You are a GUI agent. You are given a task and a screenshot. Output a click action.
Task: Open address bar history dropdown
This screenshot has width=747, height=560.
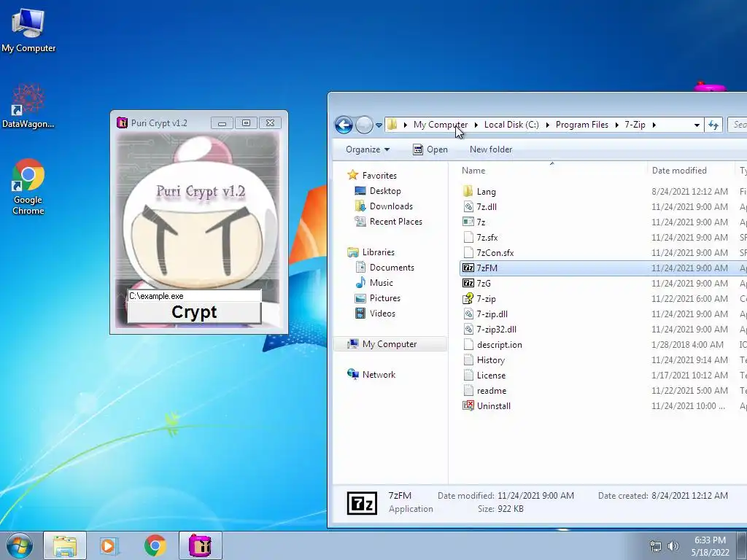[697, 125]
